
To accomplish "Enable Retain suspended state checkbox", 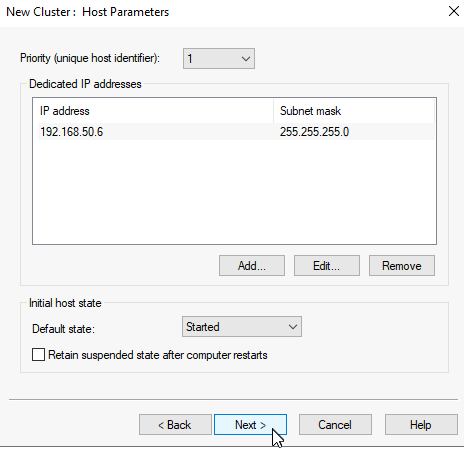I will point(38,355).
